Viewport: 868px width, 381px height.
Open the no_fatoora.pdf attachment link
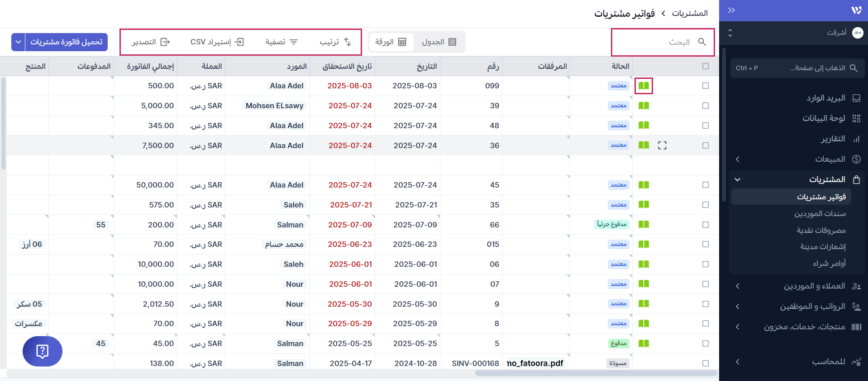535,363
